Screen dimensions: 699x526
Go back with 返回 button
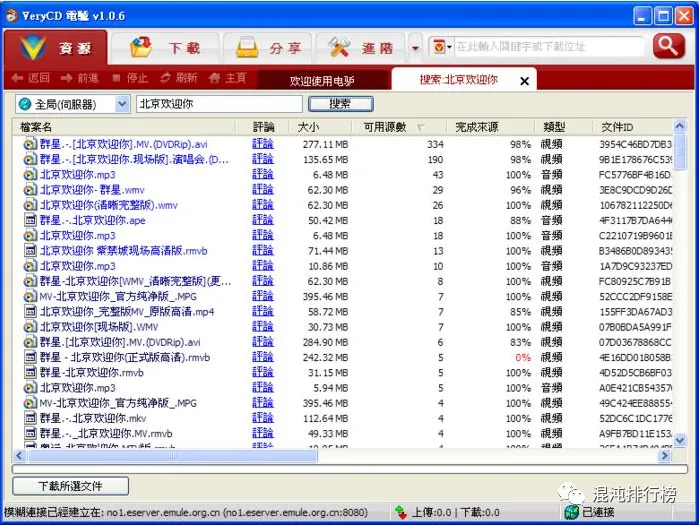click(31, 78)
